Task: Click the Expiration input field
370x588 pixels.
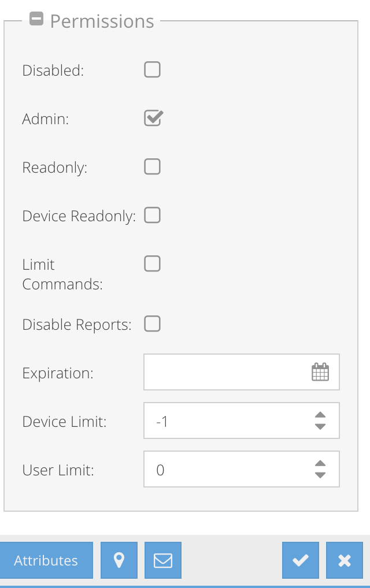Action: pyautogui.click(x=231, y=371)
